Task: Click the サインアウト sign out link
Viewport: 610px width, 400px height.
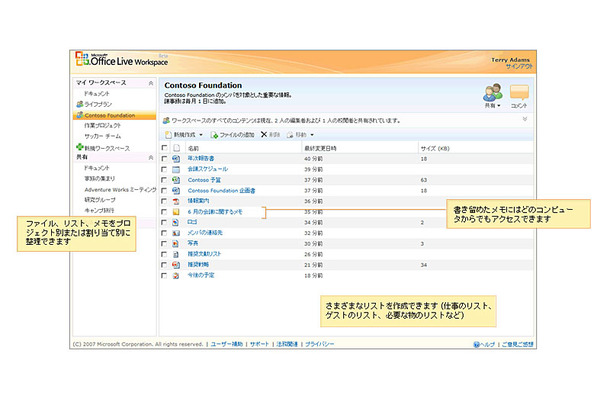Action: [x=519, y=67]
